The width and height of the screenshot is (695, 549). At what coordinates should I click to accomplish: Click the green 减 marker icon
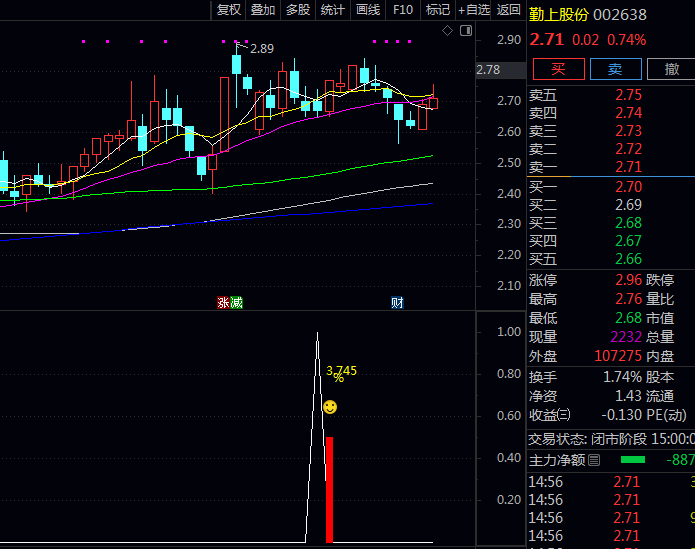(237, 302)
